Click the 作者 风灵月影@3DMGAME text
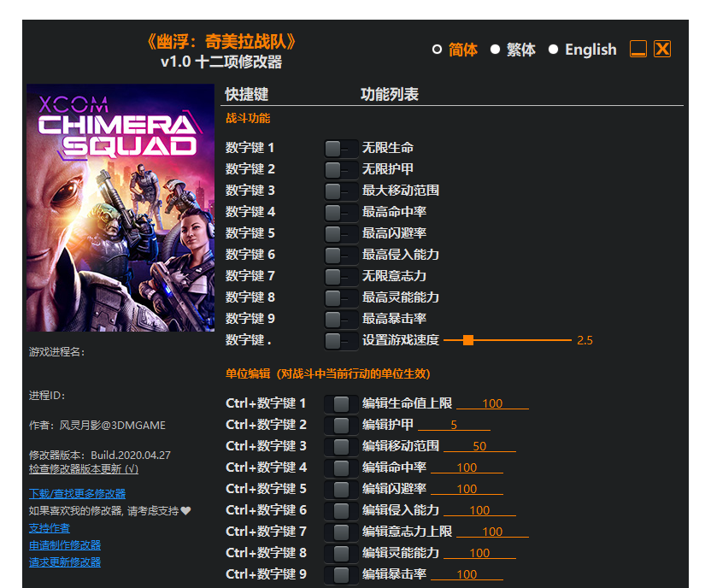Viewport: 711px width, 588px height. point(97,426)
